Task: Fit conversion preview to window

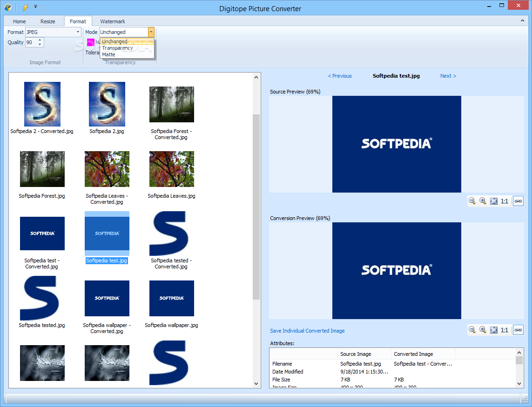Action: click(x=494, y=330)
